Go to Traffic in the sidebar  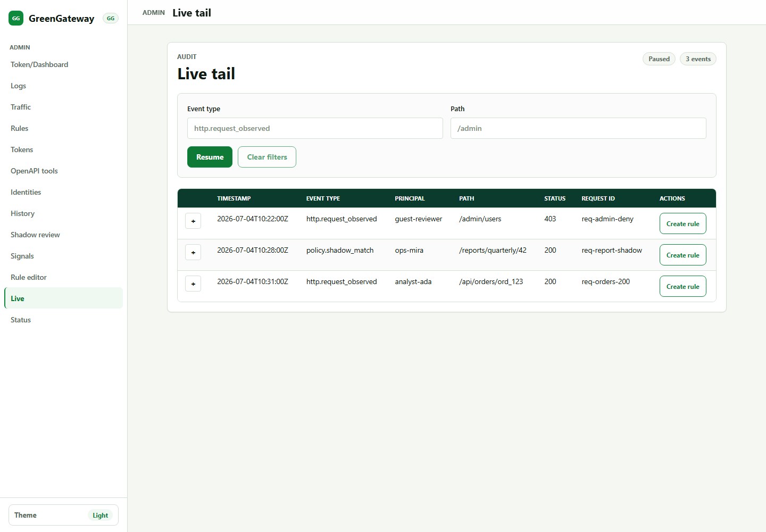coord(63,107)
